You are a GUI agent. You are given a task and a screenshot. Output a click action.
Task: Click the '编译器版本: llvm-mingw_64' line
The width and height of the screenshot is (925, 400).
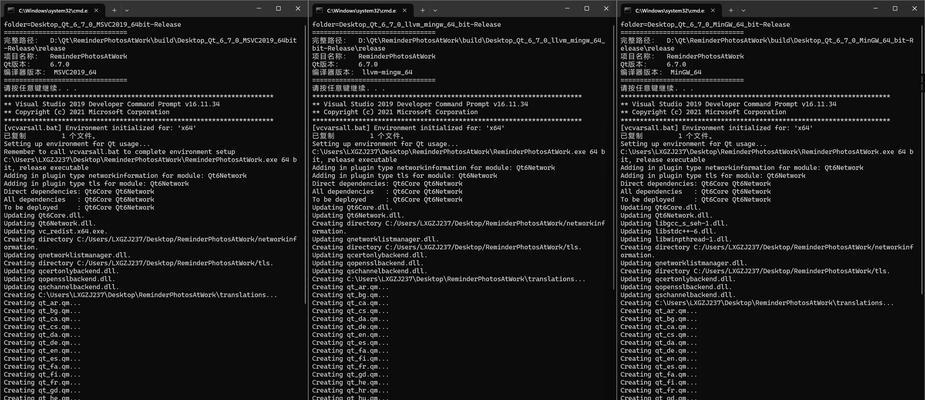(362, 72)
